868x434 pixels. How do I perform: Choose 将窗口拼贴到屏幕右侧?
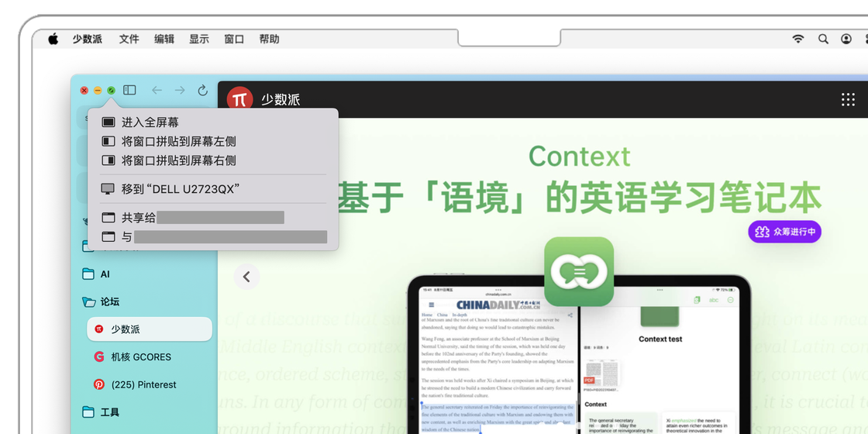pos(213,160)
